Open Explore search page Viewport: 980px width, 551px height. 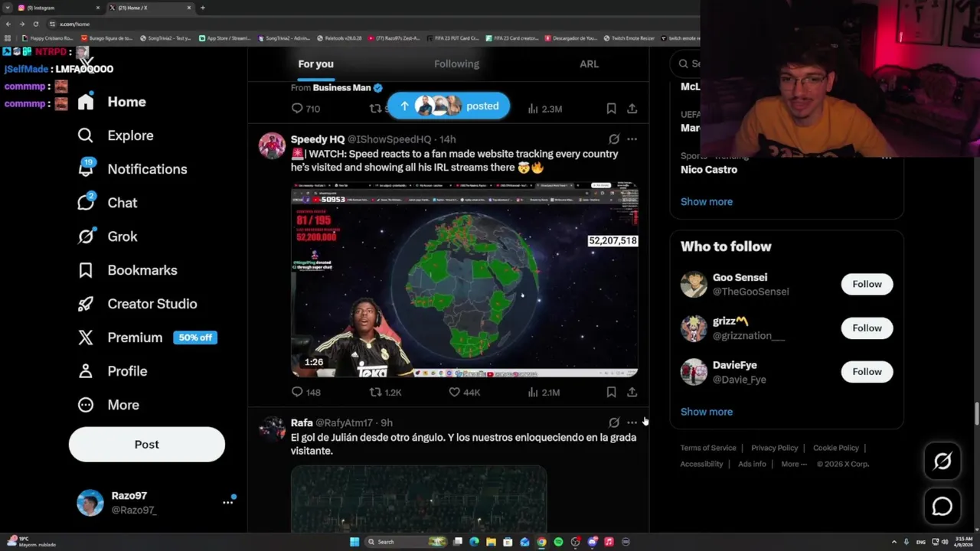click(x=116, y=135)
